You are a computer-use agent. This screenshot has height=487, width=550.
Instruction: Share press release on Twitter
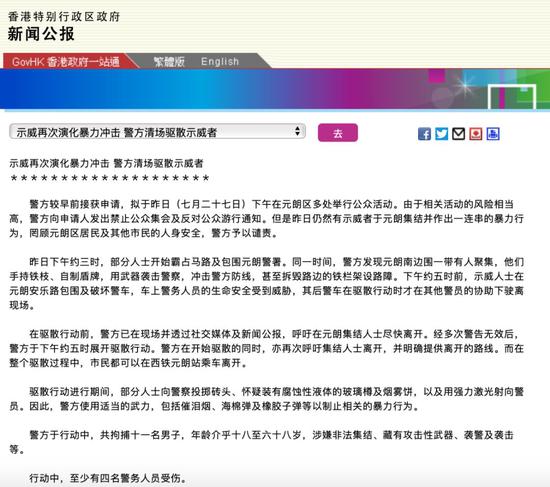tap(441, 134)
